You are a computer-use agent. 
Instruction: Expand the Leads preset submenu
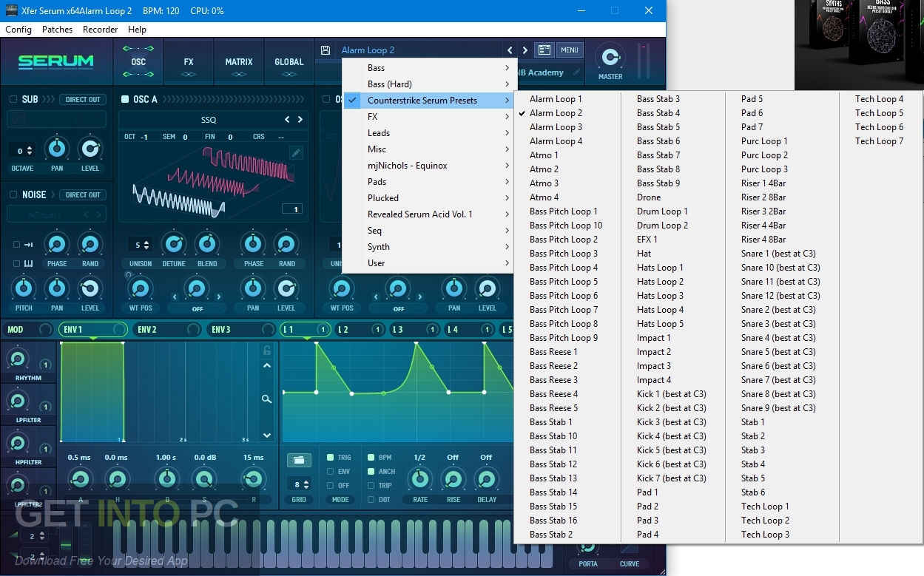pyautogui.click(x=429, y=133)
